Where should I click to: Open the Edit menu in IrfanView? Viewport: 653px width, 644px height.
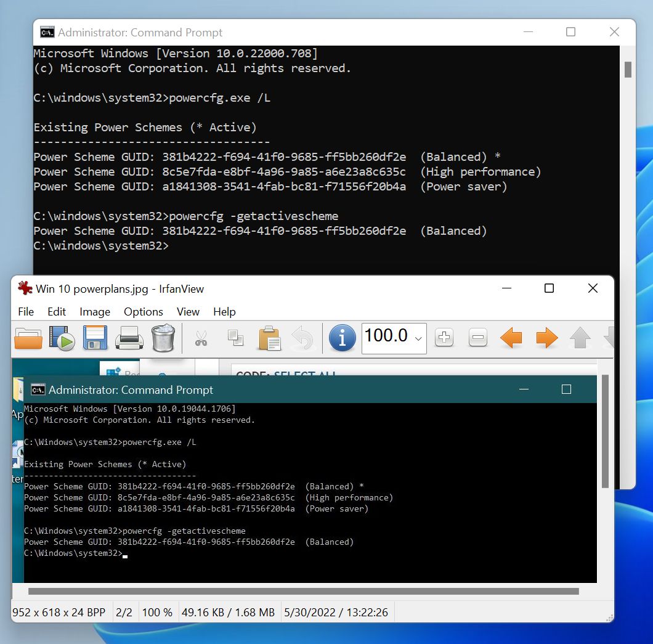(57, 312)
